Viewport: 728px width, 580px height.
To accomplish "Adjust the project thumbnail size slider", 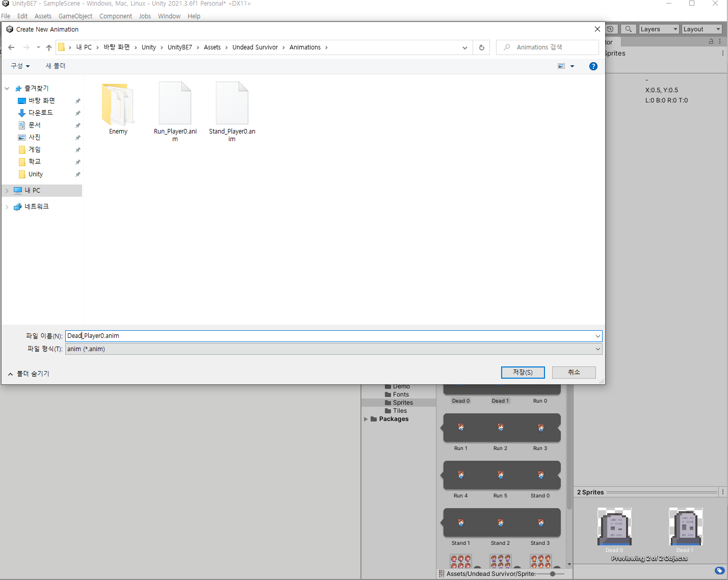I will click(x=552, y=574).
